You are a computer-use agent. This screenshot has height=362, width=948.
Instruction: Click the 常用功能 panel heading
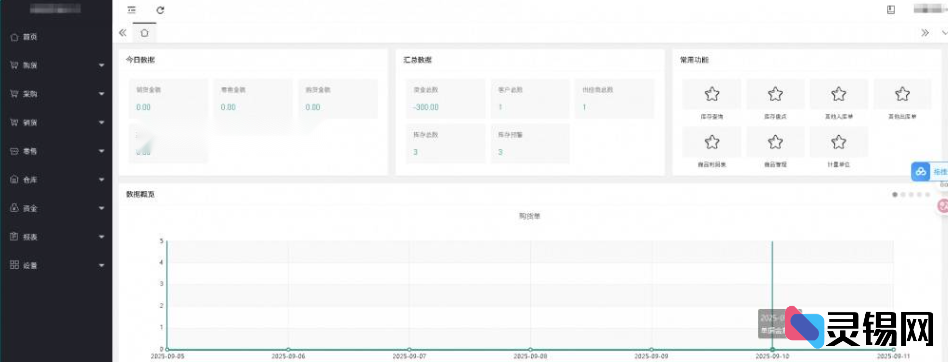[x=695, y=60]
